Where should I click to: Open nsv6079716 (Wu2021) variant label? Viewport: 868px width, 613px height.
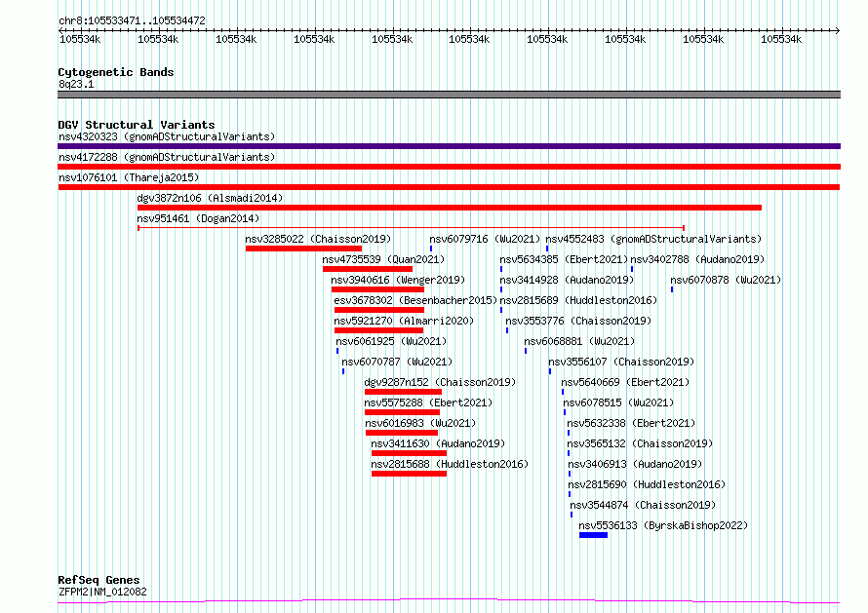click(x=485, y=239)
